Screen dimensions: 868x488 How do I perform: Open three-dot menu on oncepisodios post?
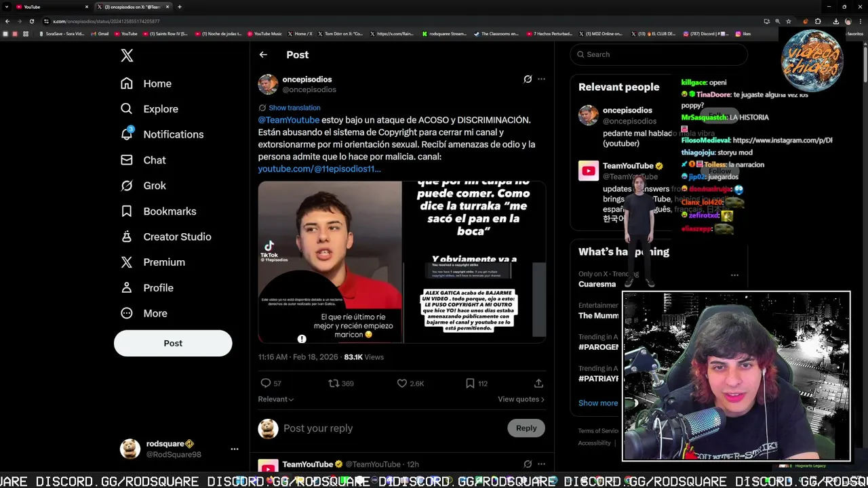point(541,79)
